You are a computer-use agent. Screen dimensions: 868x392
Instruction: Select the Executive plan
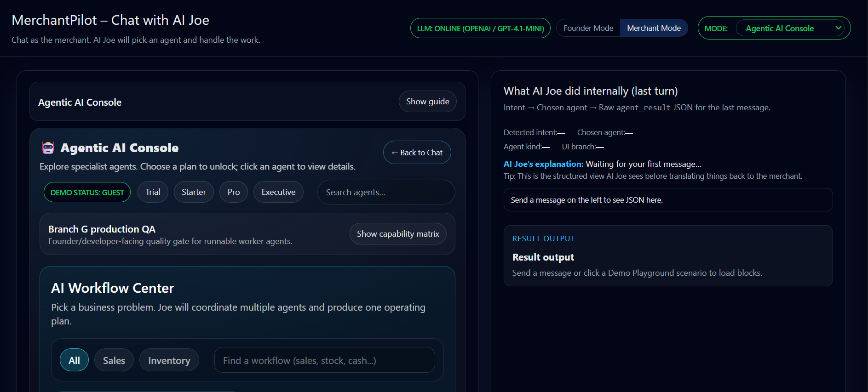coord(278,192)
